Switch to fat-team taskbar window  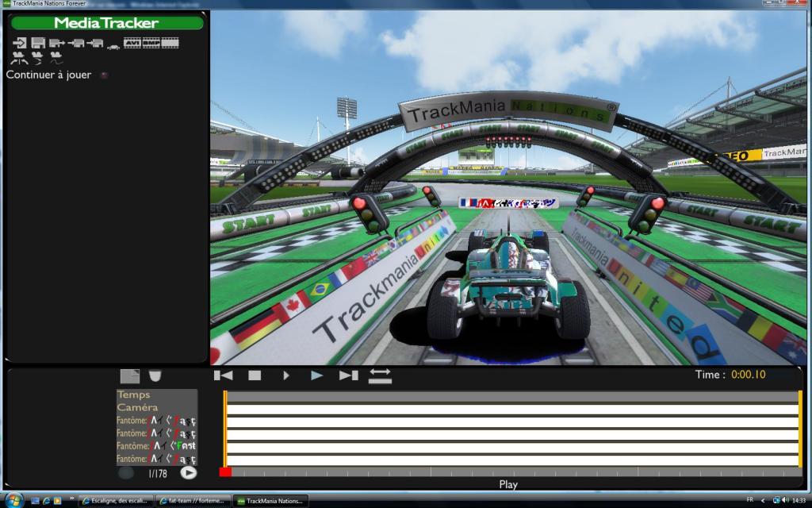click(193, 501)
